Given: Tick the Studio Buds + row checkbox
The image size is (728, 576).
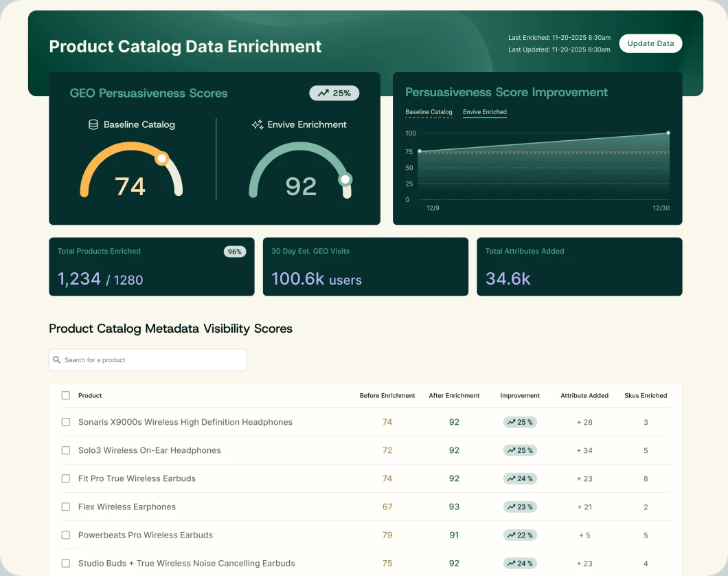Looking at the screenshot, I should (x=66, y=563).
